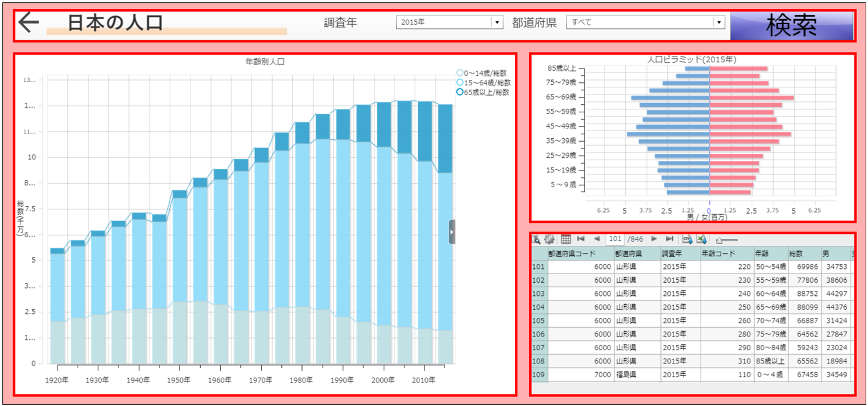
Task: Go to previous record in table
Action: [596, 239]
